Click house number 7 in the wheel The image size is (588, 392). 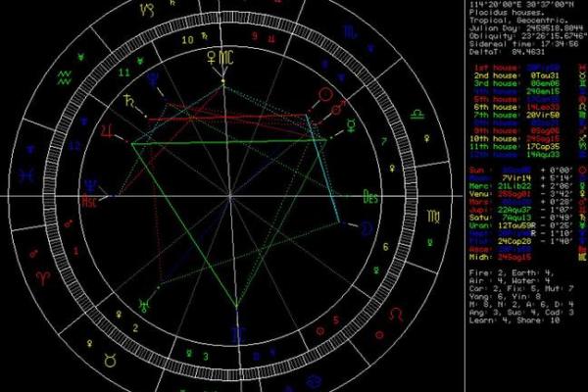coord(383,142)
